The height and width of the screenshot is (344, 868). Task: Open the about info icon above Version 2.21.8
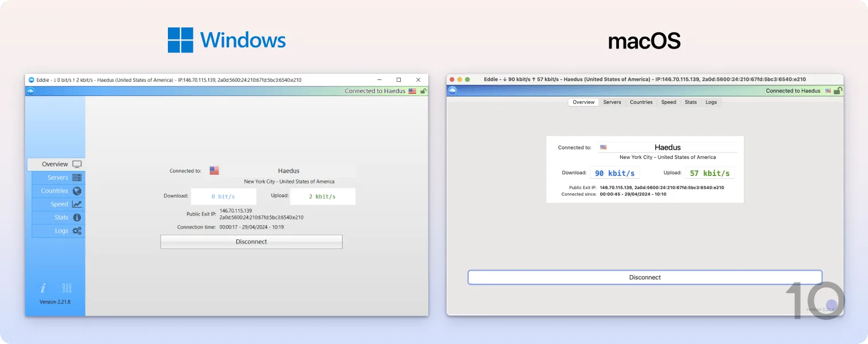[42, 288]
